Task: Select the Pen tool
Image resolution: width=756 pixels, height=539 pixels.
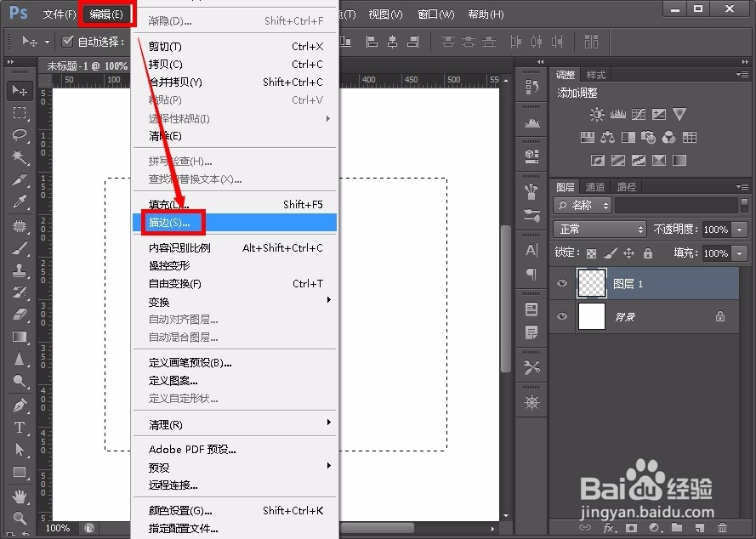Action: point(20,406)
